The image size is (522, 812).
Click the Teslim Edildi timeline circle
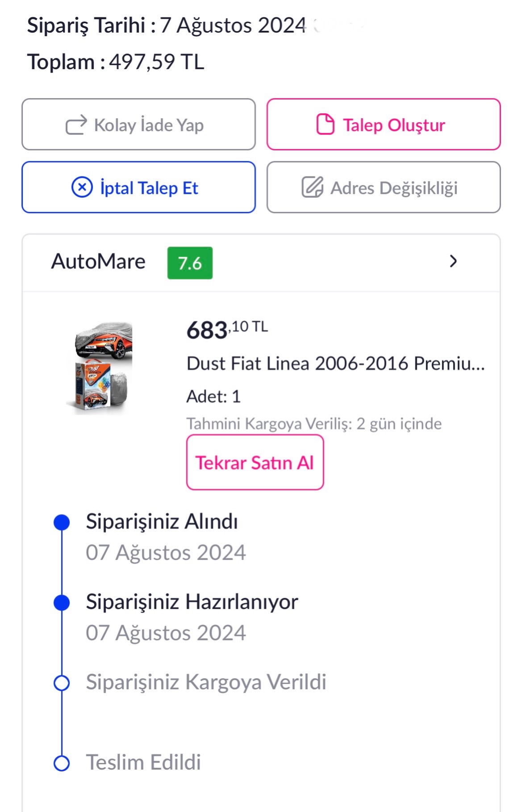(62, 763)
